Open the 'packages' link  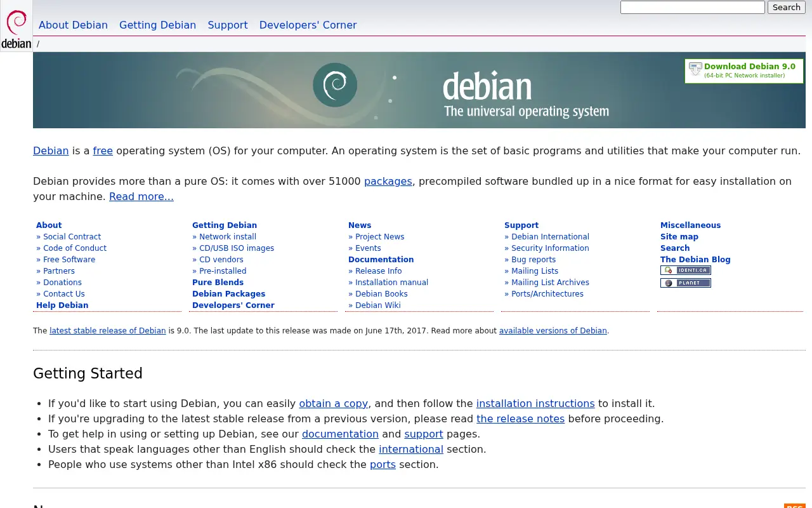click(388, 181)
